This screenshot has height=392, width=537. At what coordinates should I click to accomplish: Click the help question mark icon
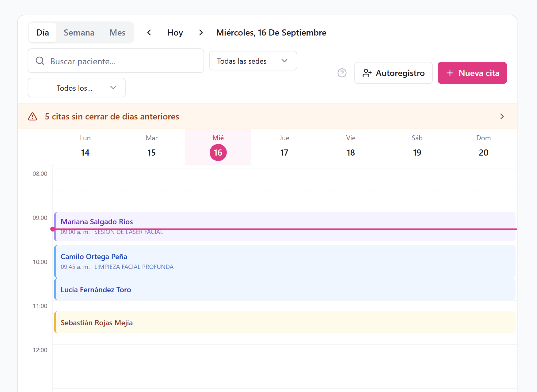pyautogui.click(x=342, y=73)
